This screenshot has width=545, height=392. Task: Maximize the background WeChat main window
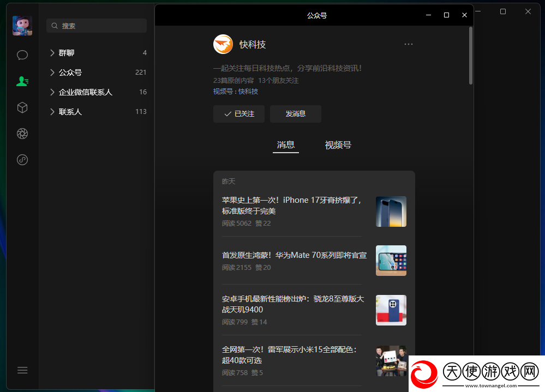(503, 11)
